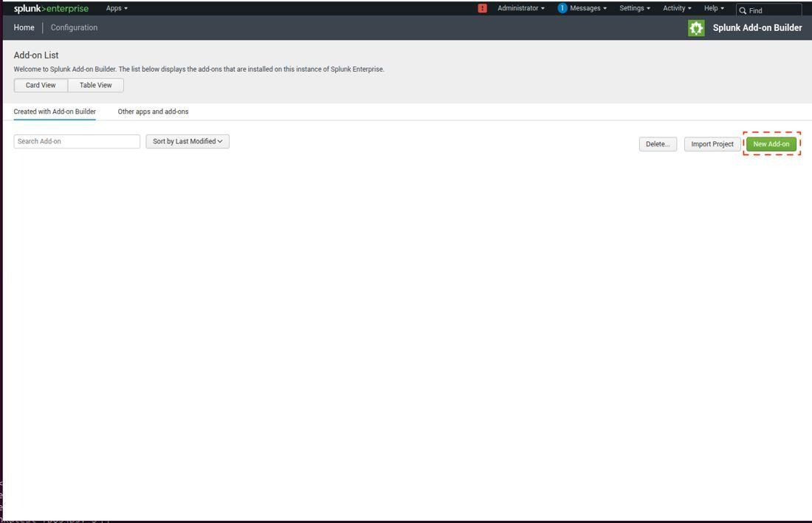This screenshot has height=523, width=812.
Task: Select Created with Add-on Builder tab
Action: pos(55,112)
